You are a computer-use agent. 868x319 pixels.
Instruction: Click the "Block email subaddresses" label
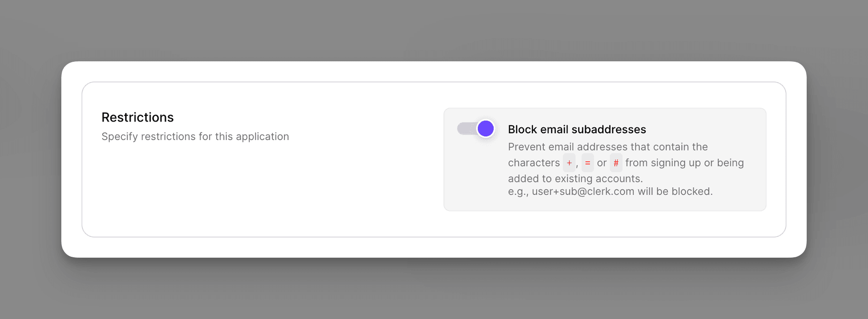click(x=577, y=130)
